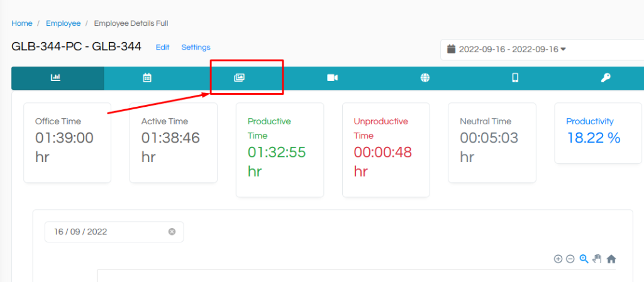Switch to the globe web activity tab
Screen dimensions: 644x282
[425, 78]
